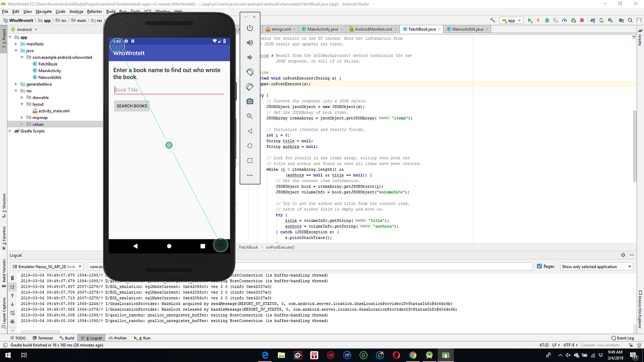Viewport: 644px width, 362px height.
Task: Open the Event Log
Action: (623, 338)
